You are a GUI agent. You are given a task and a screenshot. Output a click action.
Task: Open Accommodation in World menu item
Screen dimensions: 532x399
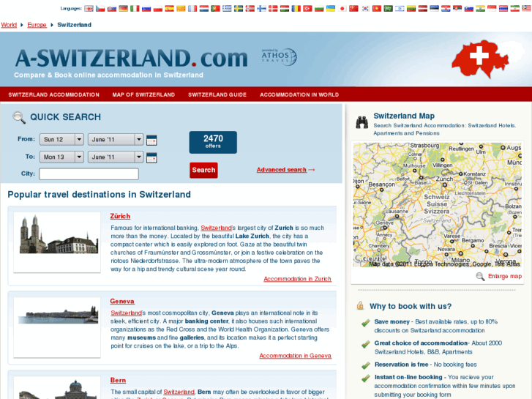coord(299,94)
